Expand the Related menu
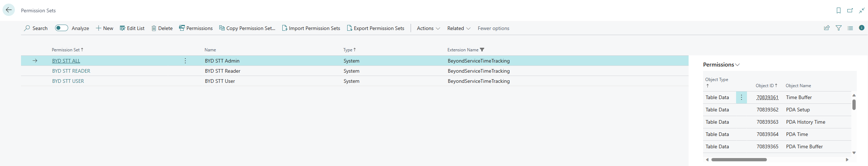The image size is (868, 166). click(458, 28)
